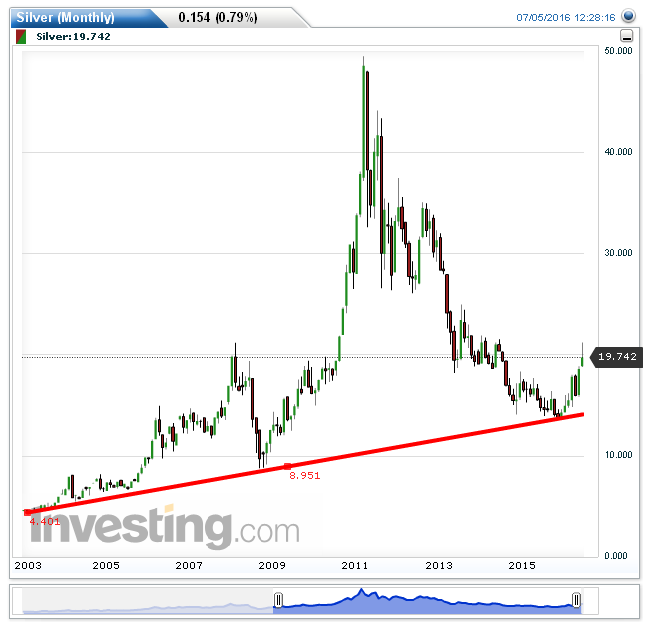The image size is (650, 627).
Task: Click the blue globe icon beside the timestamp
Action: (628, 16)
